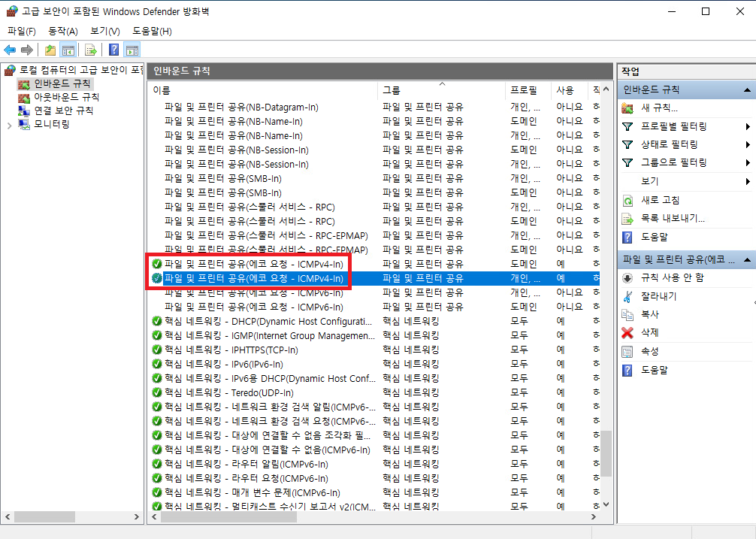Image resolution: width=756 pixels, height=539 pixels.
Task: Select 모니터링 in the tree
Action: [51, 124]
